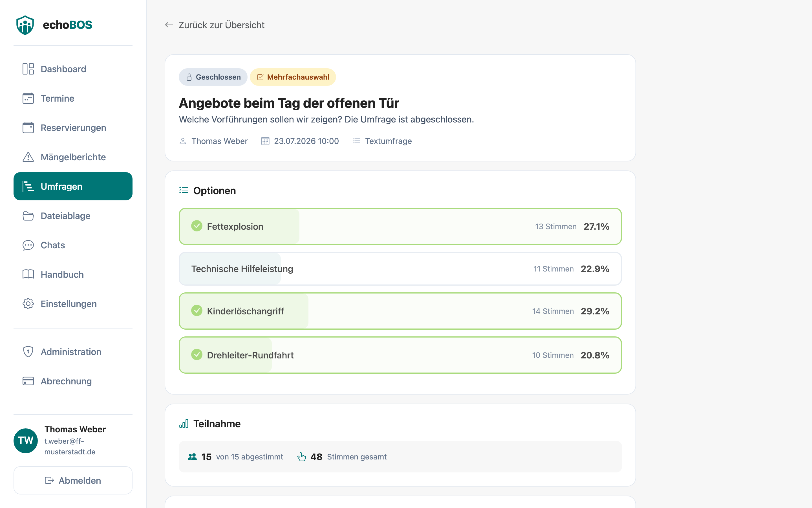
Task: Click the Dashboard grid icon
Action: point(28,69)
